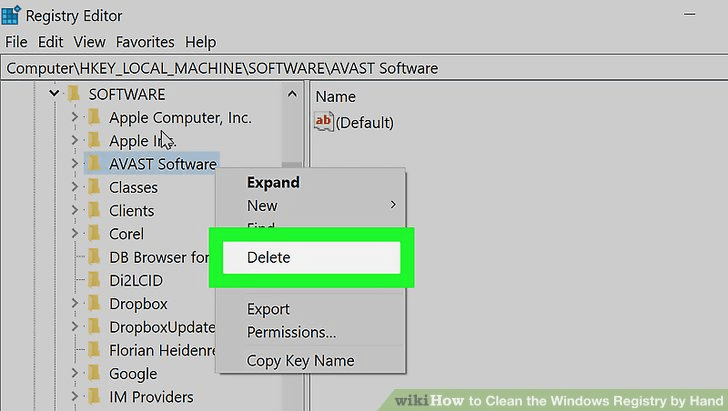
Task: Click the (Default) string value icon
Action: (x=324, y=122)
